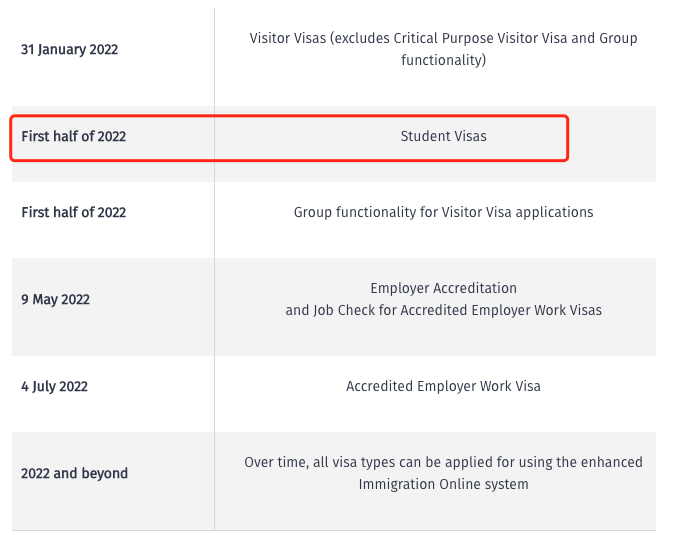Click the word 'Accredited' in 4 July row
Image resolution: width=678 pixels, height=559 pixels.
click(379, 386)
